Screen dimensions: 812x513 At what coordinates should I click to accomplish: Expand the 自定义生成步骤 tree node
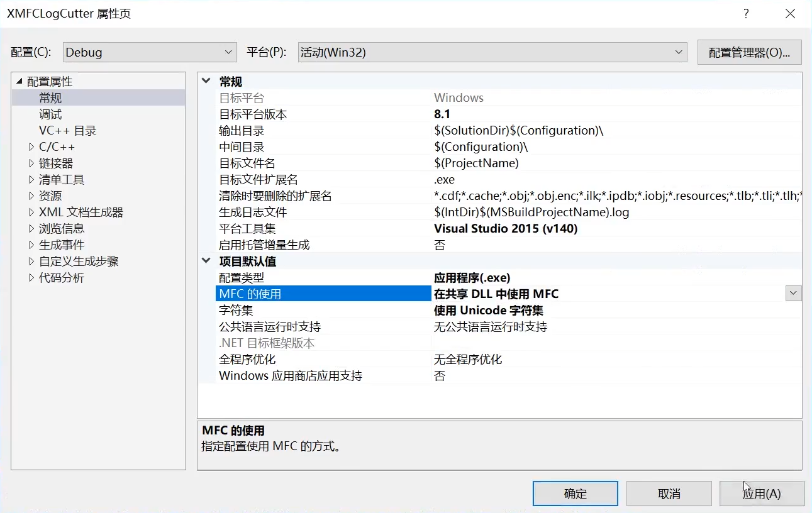coord(31,262)
